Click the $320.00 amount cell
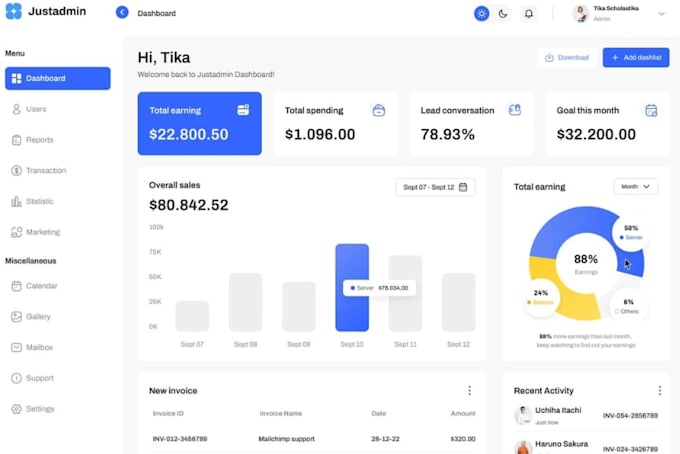The height and width of the screenshot is (454, 680). 463,439
